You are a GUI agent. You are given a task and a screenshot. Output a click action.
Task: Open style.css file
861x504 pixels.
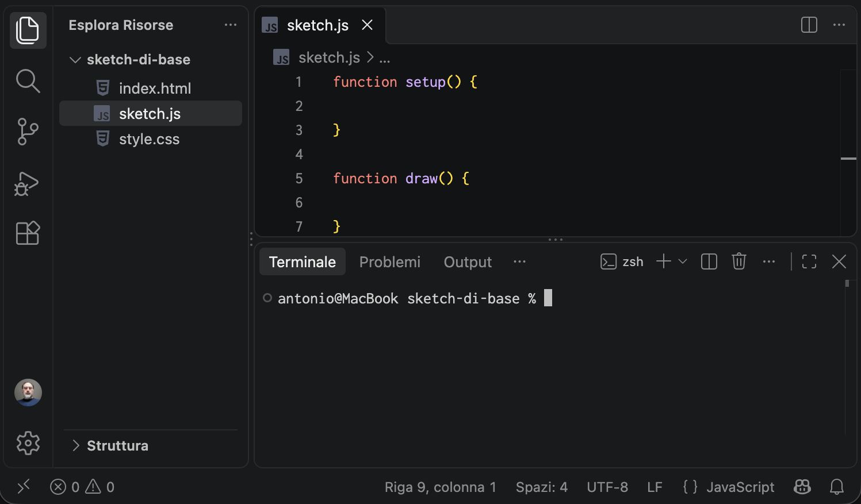(x=151, y=138)
